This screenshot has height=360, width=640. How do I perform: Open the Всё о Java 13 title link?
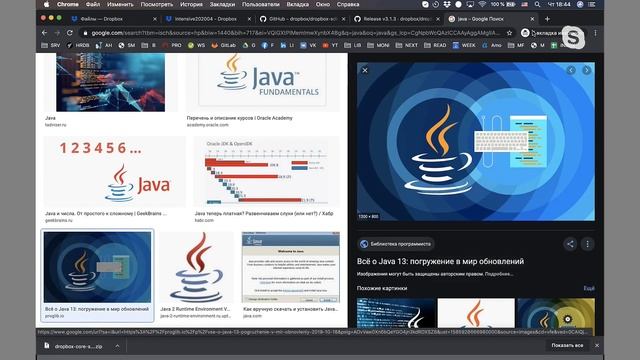(440, 261)
